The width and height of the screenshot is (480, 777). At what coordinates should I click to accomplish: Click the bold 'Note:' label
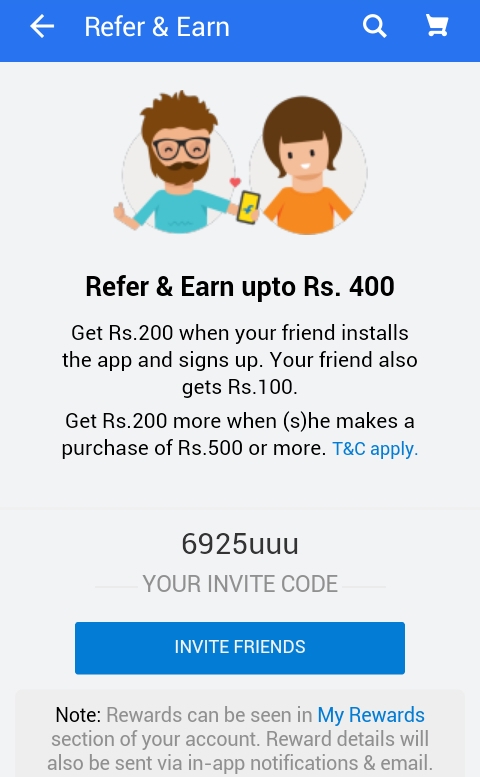coord(78,715)
